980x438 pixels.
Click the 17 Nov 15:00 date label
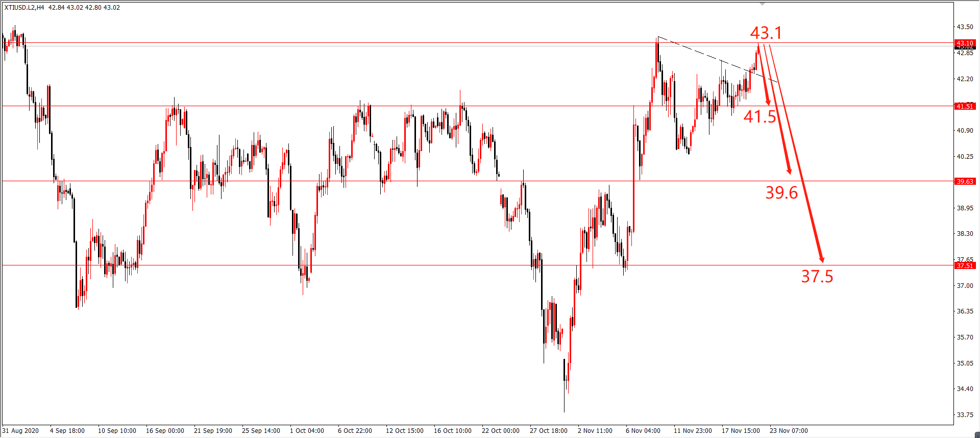pyautogui.click(x=741, y=431)
